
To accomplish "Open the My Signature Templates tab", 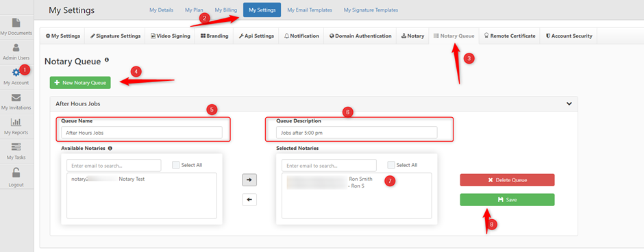I will click(371, 10).
